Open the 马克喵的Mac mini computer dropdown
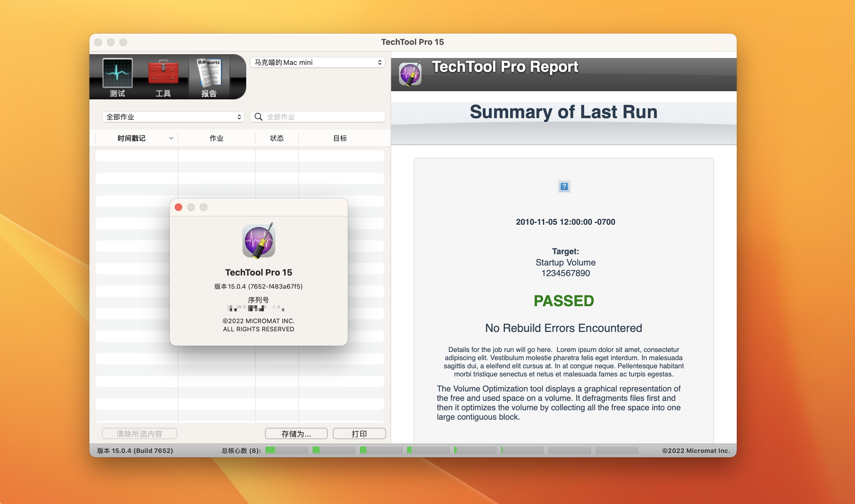This screenshot has width=855, height=504. point(317,62)
